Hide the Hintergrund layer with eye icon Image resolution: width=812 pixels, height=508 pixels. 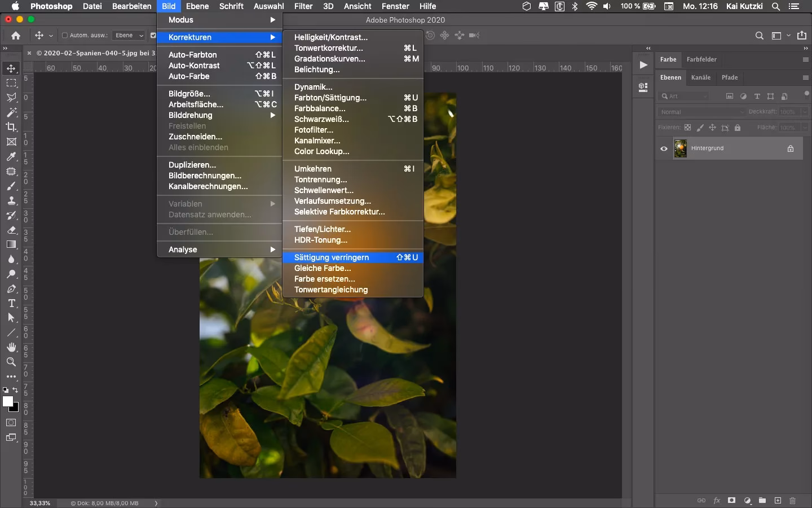point(664,149)
